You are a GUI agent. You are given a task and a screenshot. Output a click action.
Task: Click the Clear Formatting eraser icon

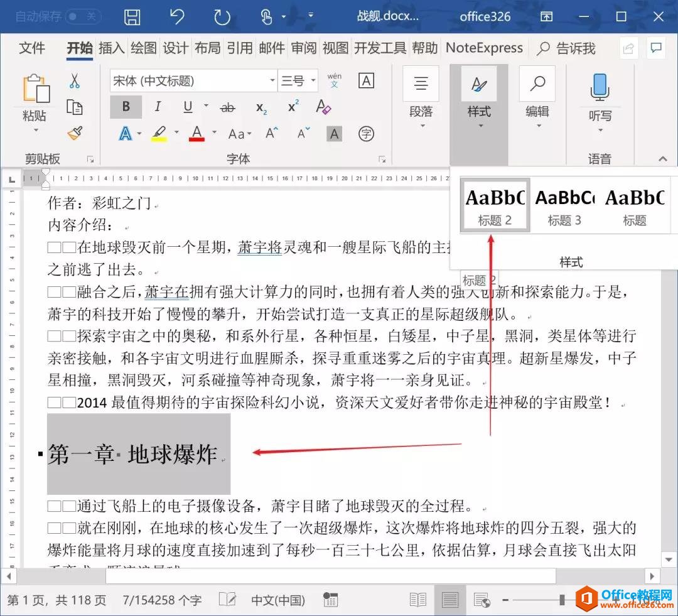(x=323, y=107)
